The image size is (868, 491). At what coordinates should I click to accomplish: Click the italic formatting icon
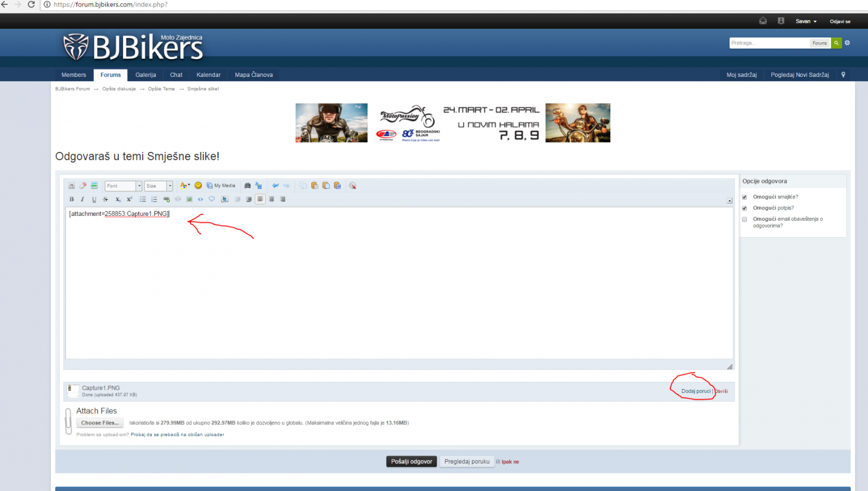click(x=82, y=200)
